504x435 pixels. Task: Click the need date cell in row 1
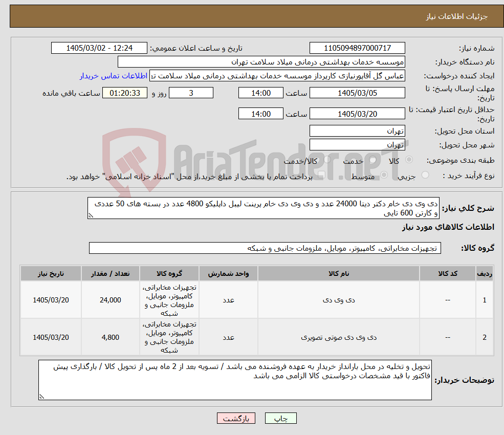point(51,300)
